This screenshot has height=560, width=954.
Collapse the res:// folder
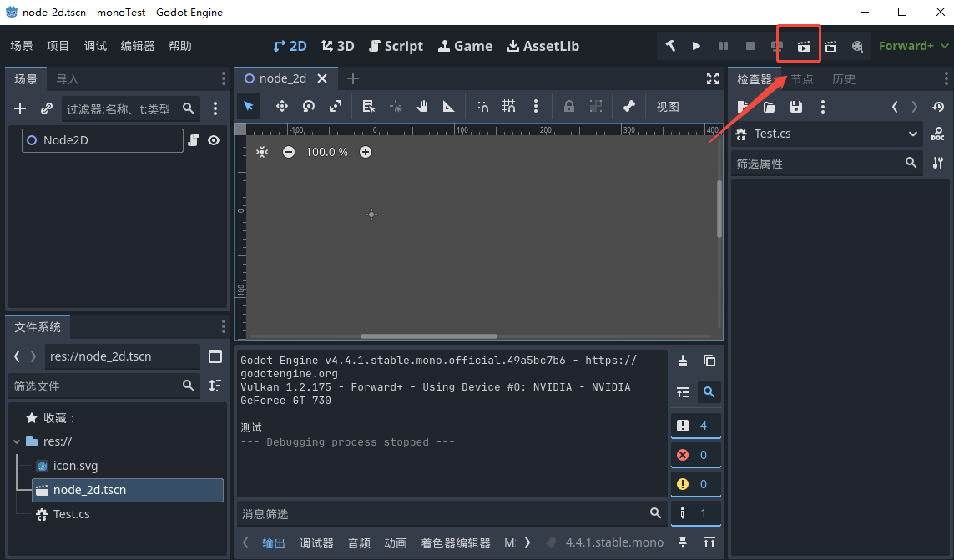click(x=17, y=442)
